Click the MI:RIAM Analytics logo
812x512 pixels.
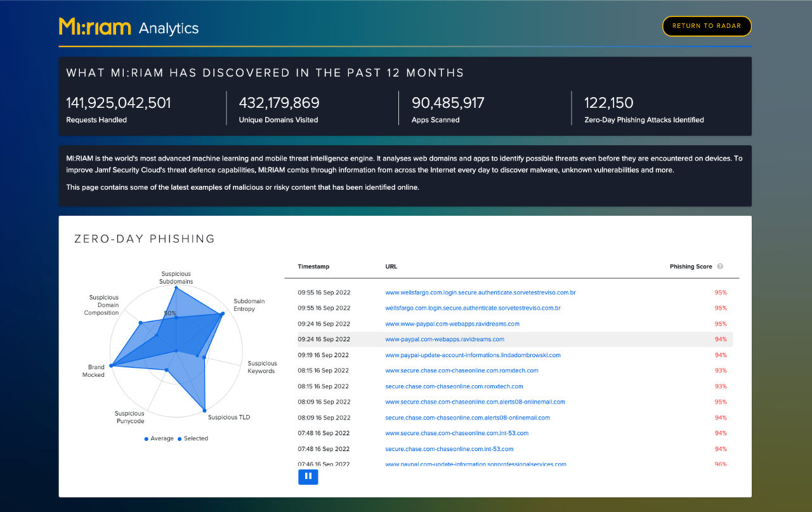click(129, 27)
